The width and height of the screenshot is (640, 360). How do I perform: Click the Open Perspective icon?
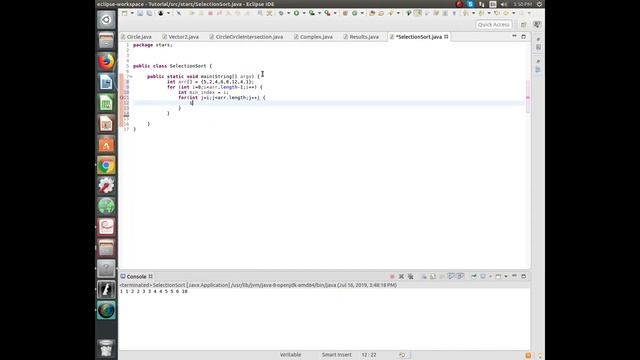pyautogui.click(x=524, y=25)
